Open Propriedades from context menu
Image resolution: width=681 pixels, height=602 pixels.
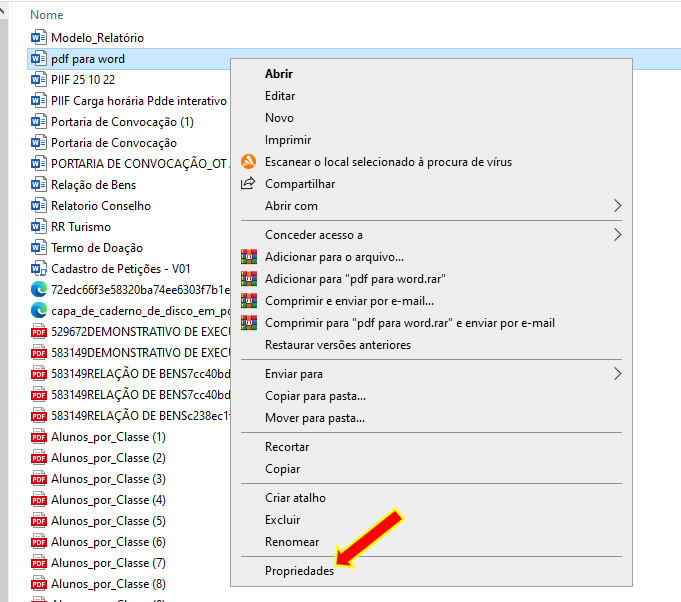click(299, 570)
